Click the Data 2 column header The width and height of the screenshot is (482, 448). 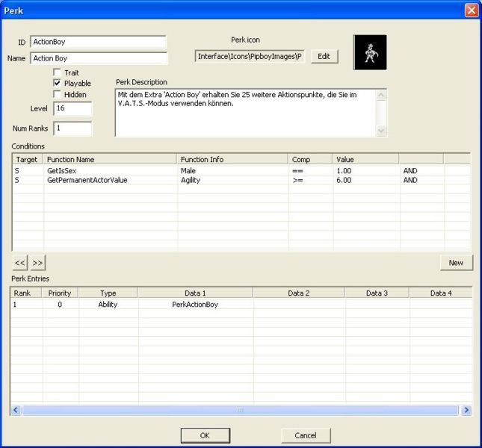[x=299, y=293]
